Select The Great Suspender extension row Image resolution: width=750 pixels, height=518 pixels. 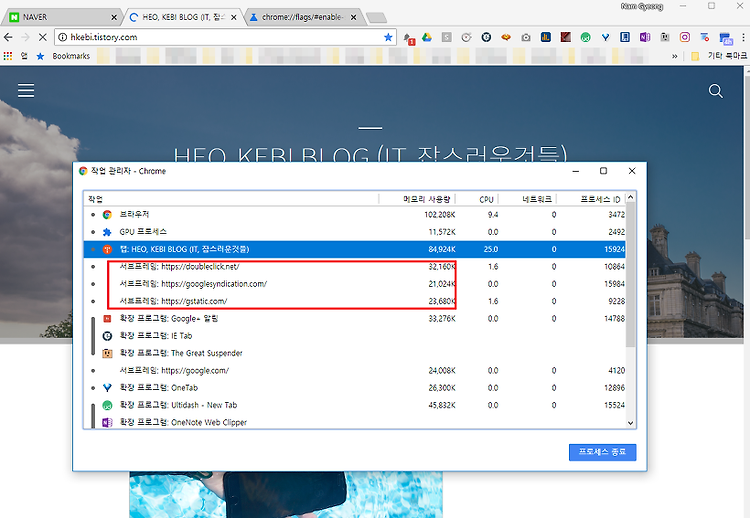[x=354, y=353]
